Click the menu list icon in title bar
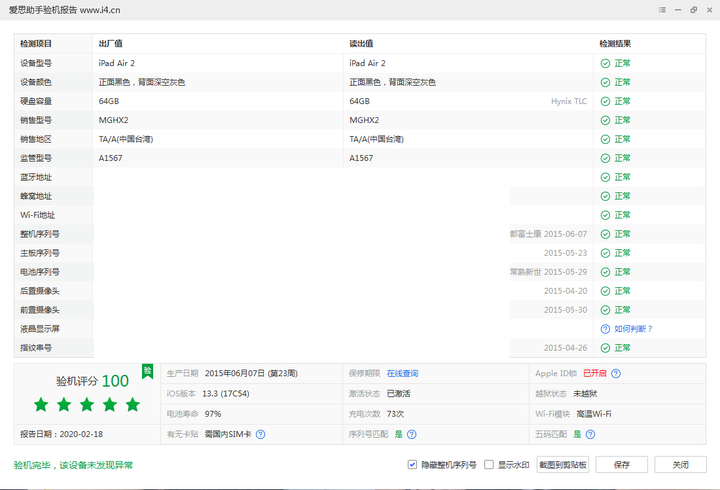Screen dimensions: 720x490 tap(662, 10)
